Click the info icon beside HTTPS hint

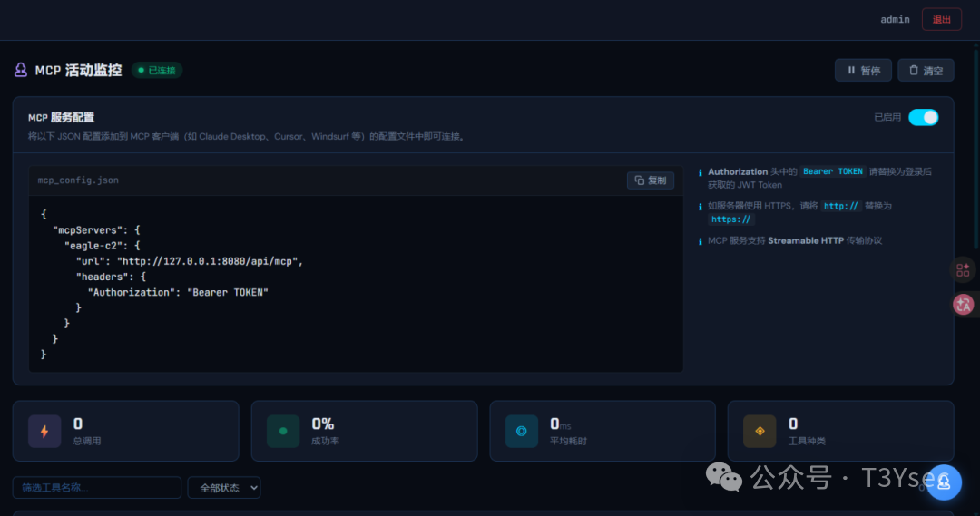pos(700,206)
